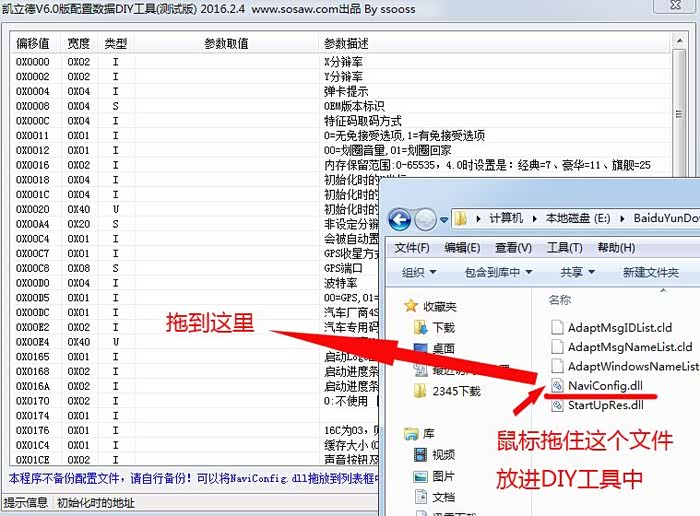700x516 pixels.
Task: Select offset 0X01CE row
Action: (195, 459)
